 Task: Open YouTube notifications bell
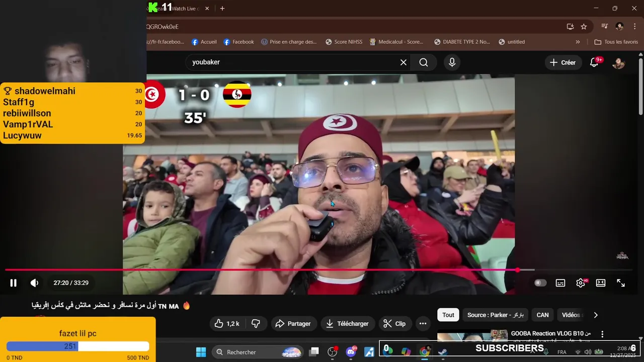click(595, 62)
